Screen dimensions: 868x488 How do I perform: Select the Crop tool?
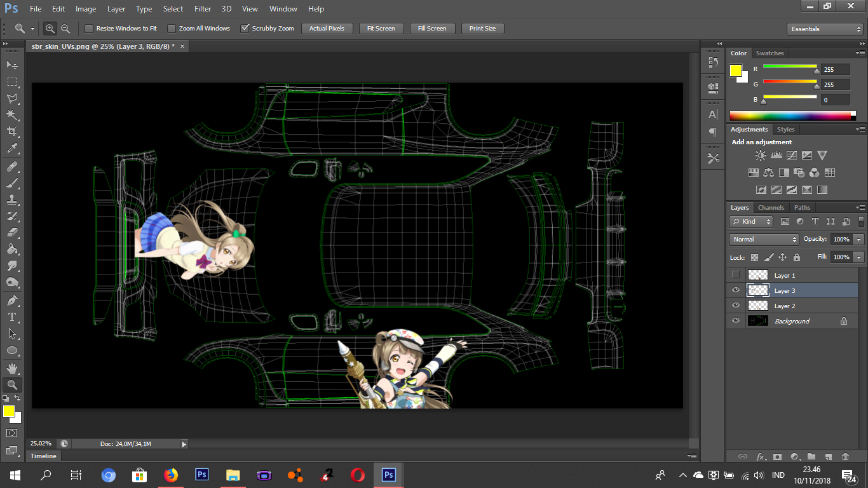tap(12, 132)
